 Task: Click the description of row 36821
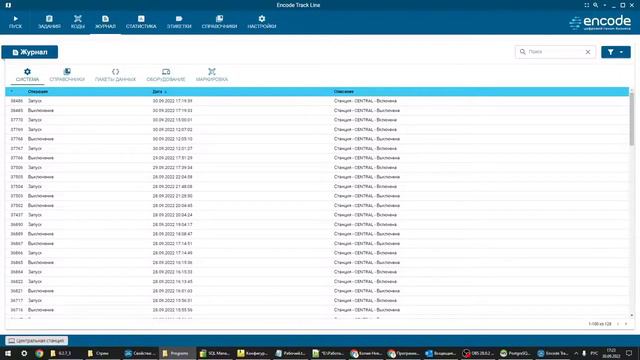(367, 291)
